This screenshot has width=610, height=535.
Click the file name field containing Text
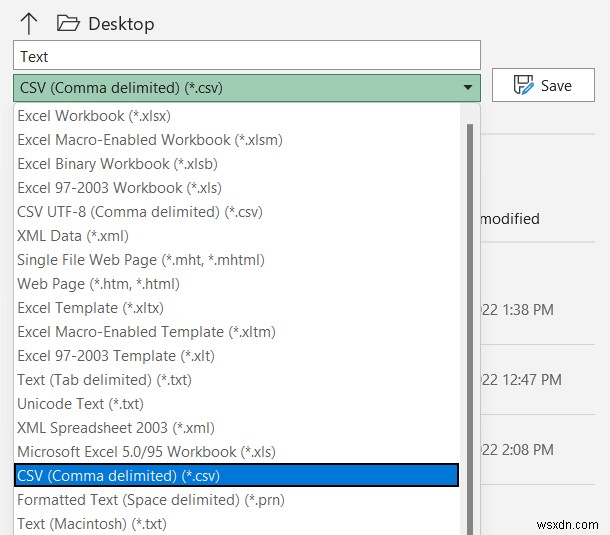(247, 56)
